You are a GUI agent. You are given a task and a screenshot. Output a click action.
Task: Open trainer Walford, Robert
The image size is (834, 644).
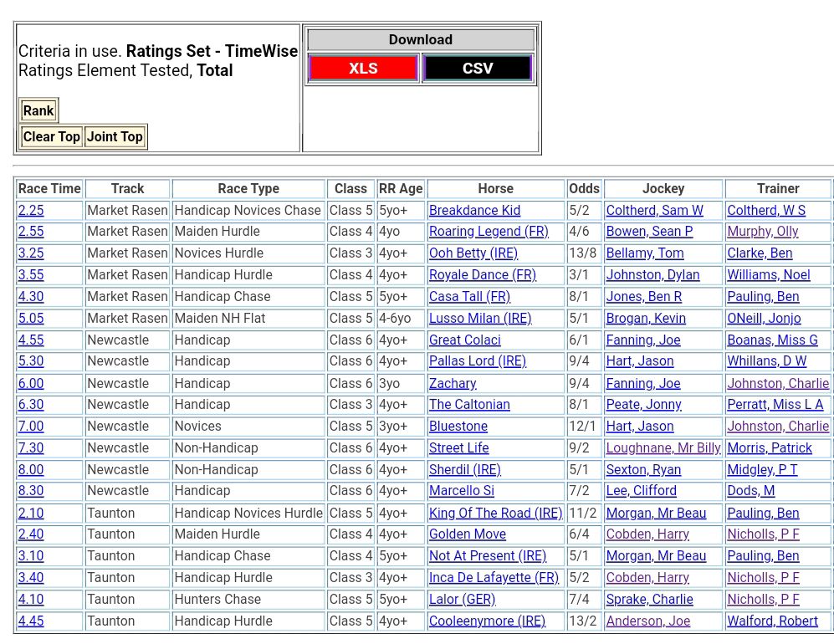[x=772, y=621]
